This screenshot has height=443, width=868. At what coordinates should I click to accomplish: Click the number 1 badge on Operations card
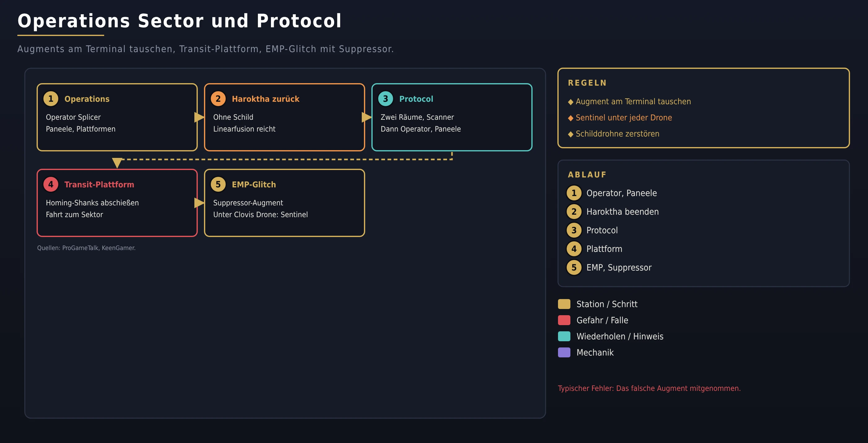tap(51, 99)
